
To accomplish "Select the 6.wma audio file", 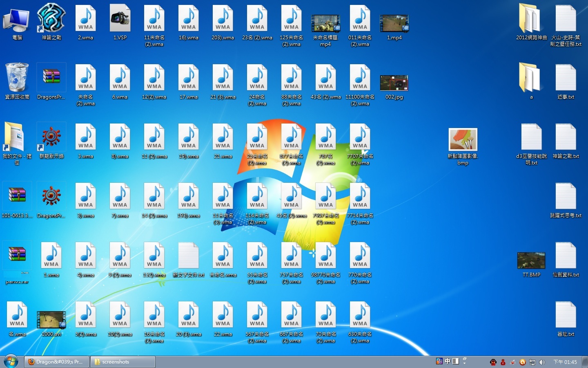I will [x=120, y=82].
